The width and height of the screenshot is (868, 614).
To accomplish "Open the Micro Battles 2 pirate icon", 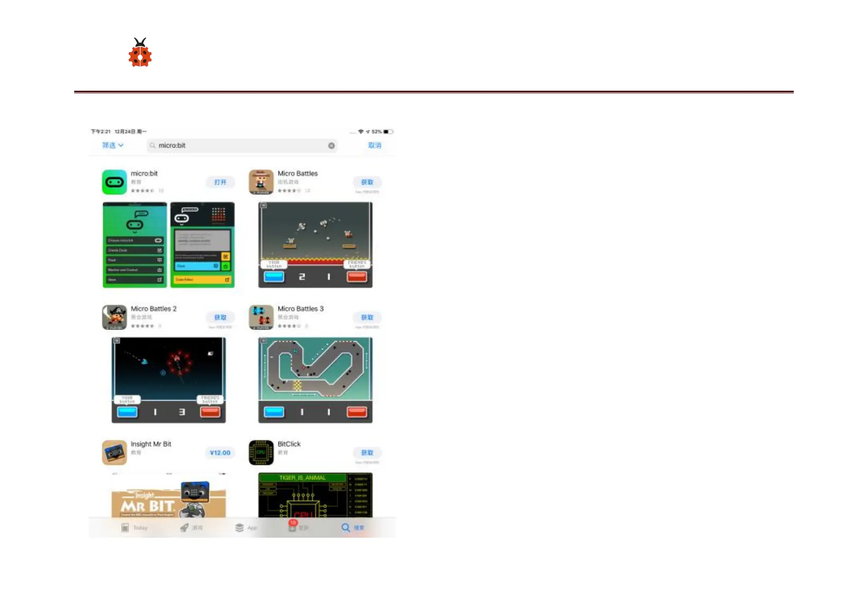I will pos(114,317).
